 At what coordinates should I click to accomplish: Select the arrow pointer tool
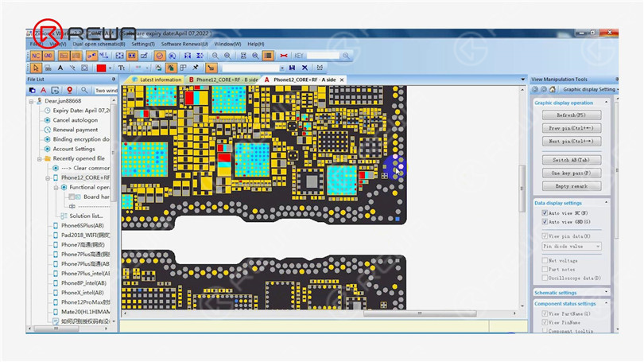[36, 68]
